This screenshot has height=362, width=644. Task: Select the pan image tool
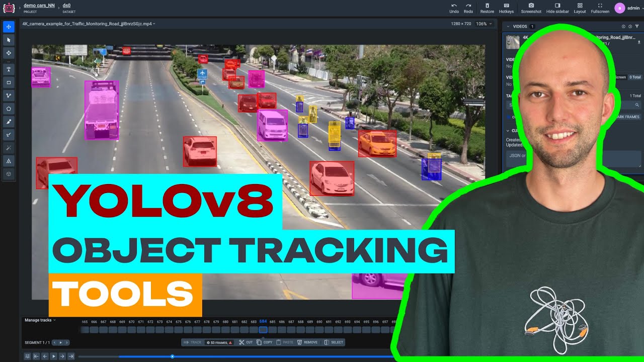[x=9, y=27]
